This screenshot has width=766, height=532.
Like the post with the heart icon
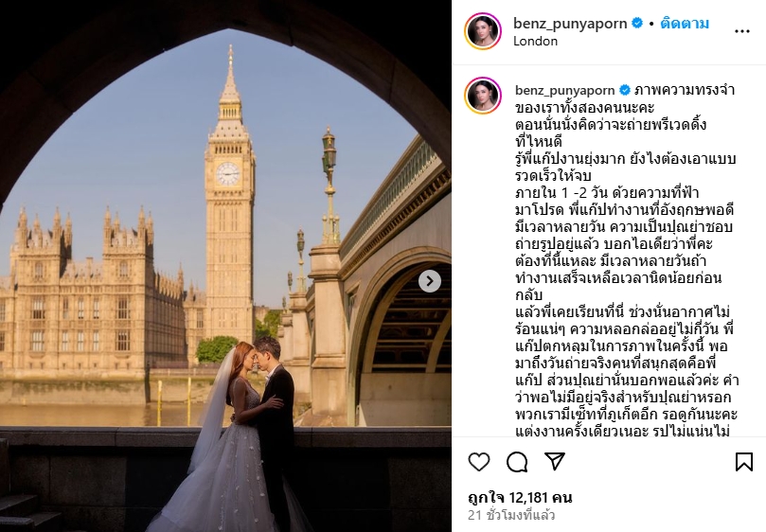[479, 462]
